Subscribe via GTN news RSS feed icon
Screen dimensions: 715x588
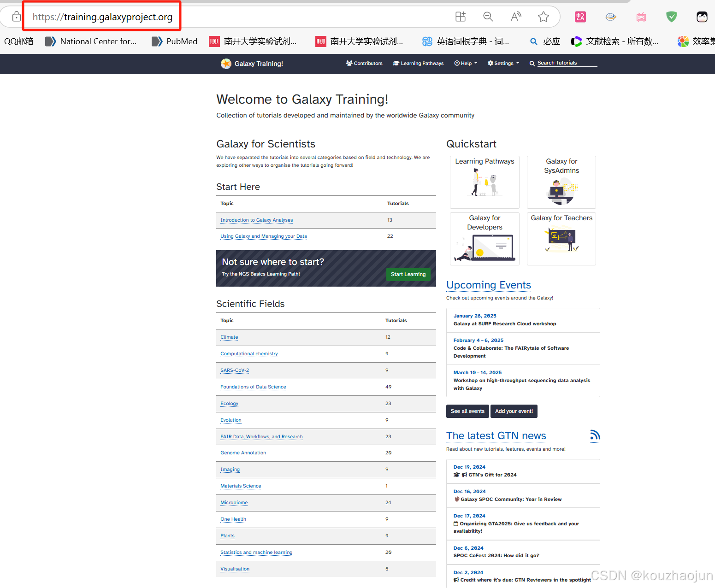coord(595,435)
